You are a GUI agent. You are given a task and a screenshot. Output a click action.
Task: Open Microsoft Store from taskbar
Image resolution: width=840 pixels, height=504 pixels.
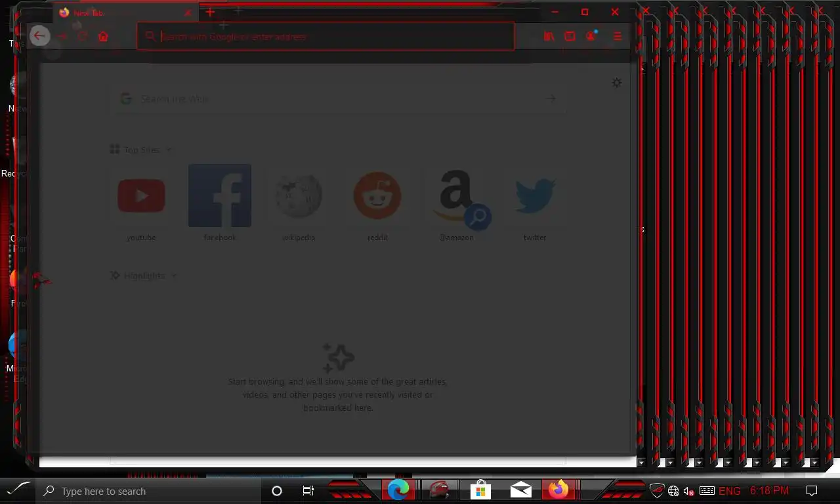(480, 490)
